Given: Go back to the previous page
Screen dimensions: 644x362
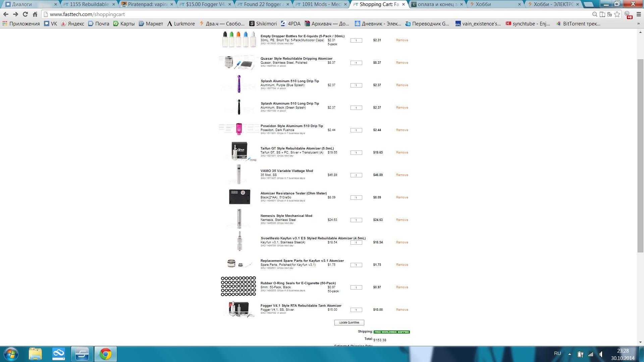Looking at the screenshot, I should coord(6,14).
